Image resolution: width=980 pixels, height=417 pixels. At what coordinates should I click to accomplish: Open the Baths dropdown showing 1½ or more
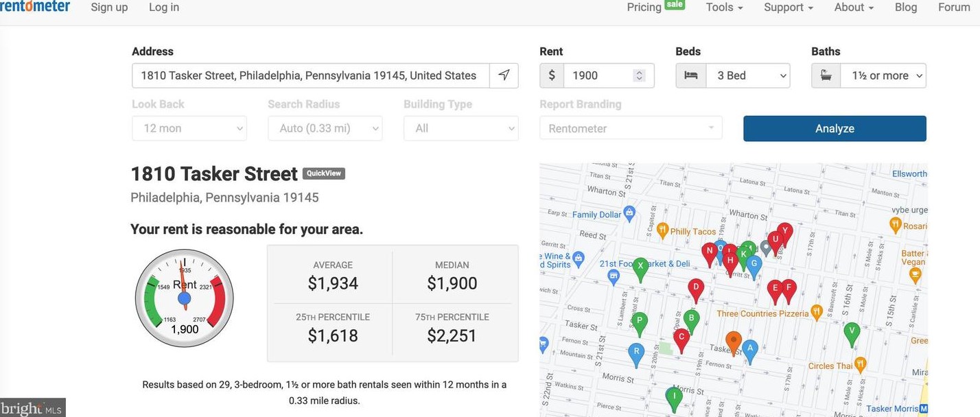[869, 75]
